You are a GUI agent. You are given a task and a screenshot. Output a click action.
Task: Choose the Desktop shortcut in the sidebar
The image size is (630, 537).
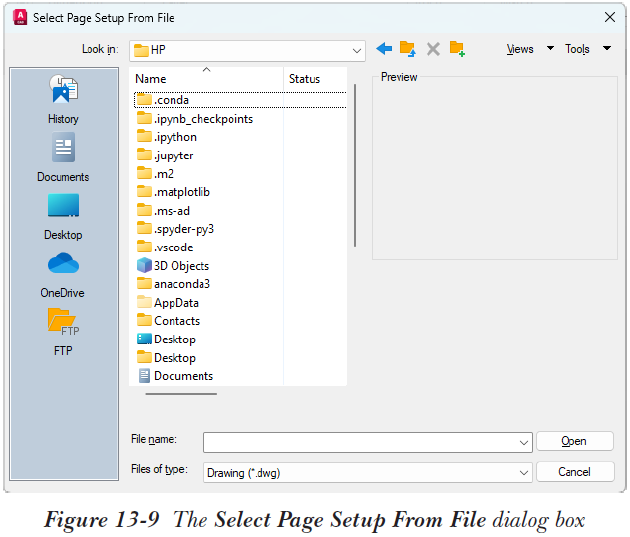[x=63, y=217]
